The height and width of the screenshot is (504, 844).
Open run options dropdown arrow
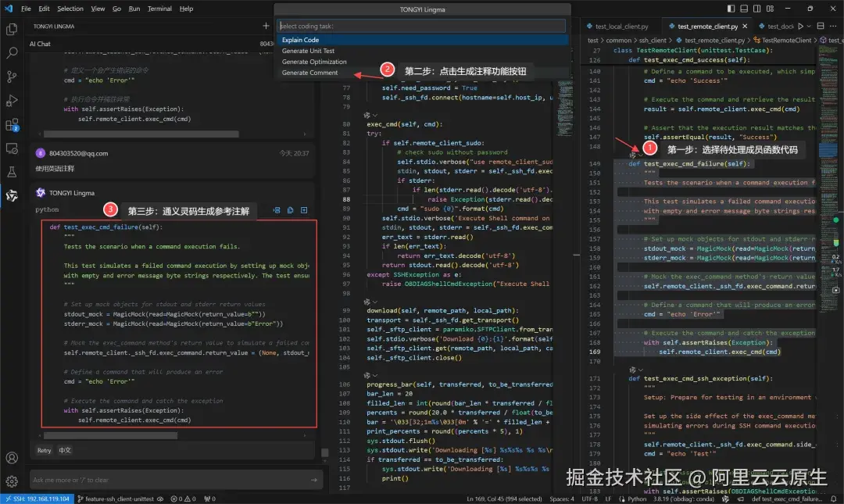coord(809,26)
